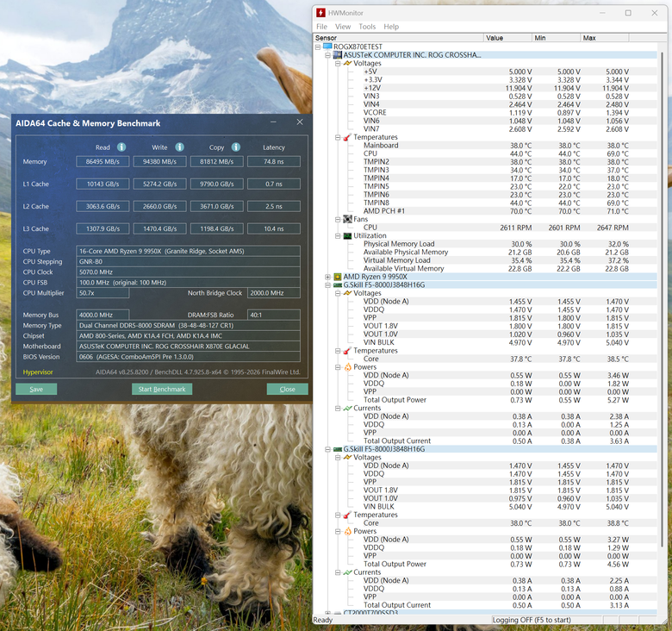
Task: Click Start Benchmark in AIDA64
Action: coord(162,390)
